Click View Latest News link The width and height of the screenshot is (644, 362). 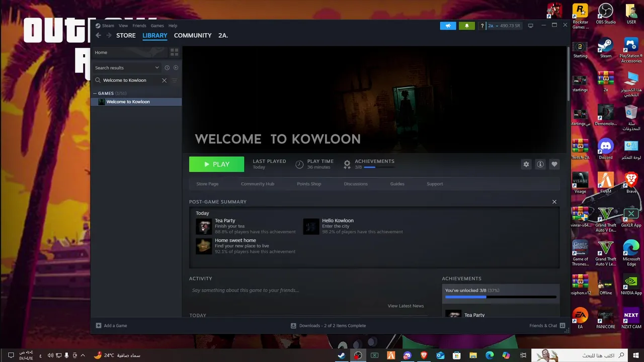[x=406, y=306]
